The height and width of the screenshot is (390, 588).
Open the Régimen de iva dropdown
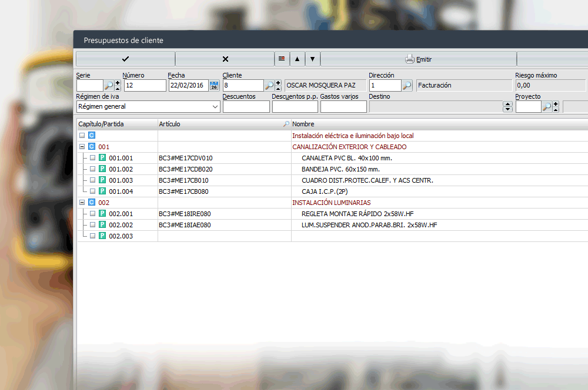215,107
